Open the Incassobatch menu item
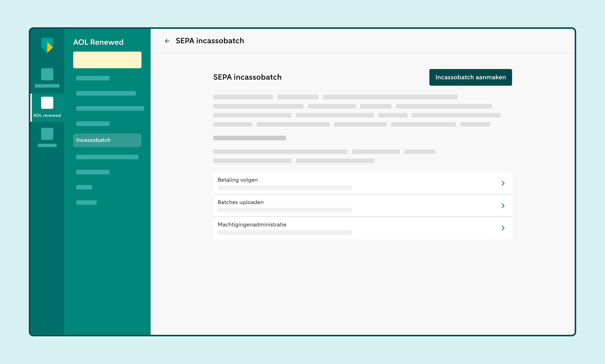605x364 pixels. (x=107, y=140)
